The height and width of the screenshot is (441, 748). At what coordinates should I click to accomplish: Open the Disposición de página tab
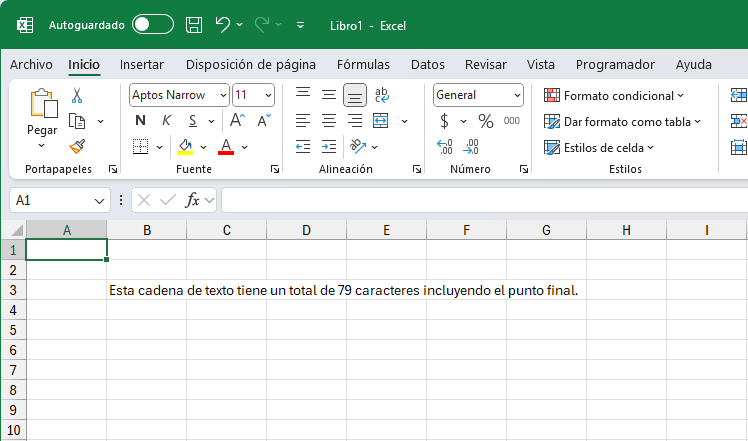[251, 64]
